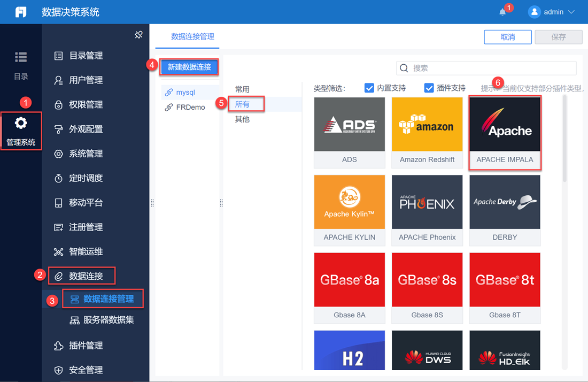Screen dimensions: 588x382
Task: Click the 取消 button
Action: [x=507, y=37]
